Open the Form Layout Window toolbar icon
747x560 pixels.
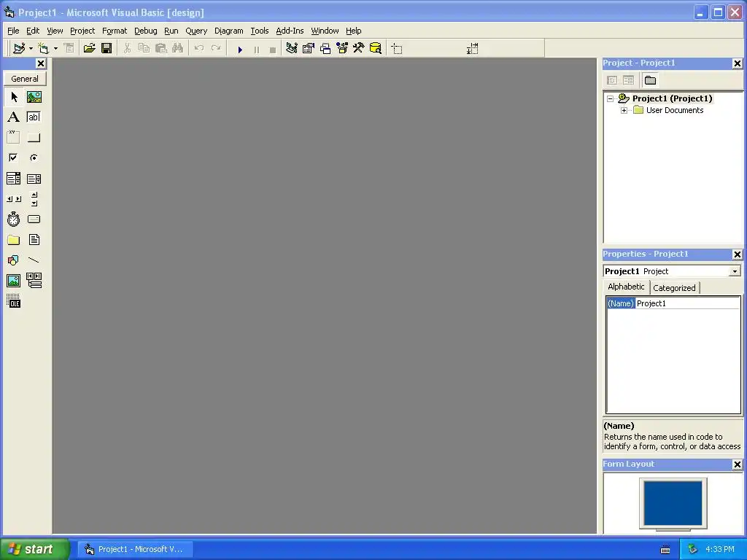[325, 49]
